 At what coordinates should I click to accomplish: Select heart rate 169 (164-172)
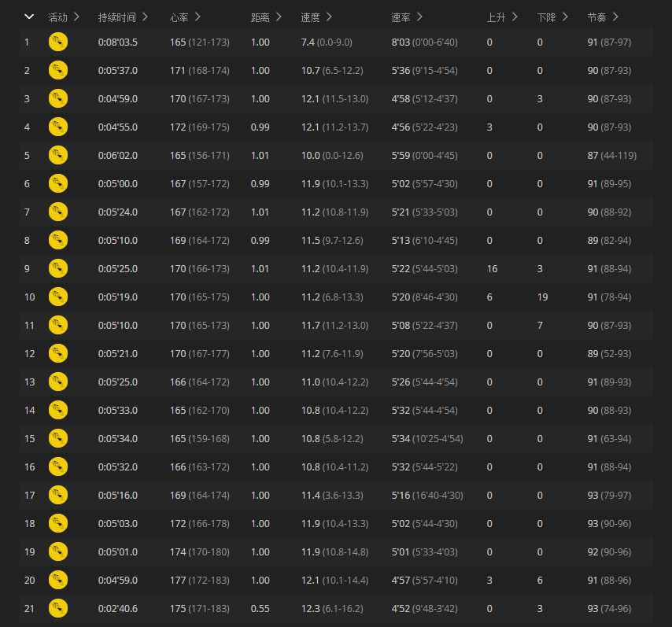click(200, 240)
